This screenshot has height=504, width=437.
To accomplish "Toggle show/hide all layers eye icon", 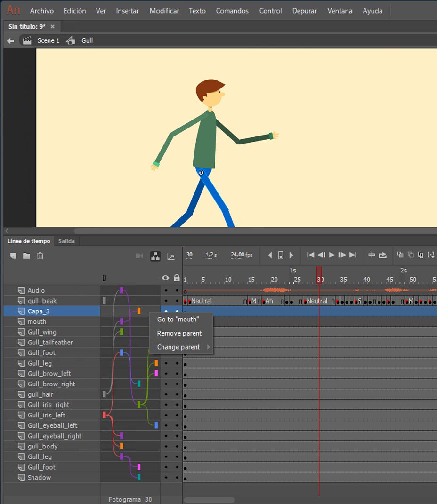I will point(165,278).
